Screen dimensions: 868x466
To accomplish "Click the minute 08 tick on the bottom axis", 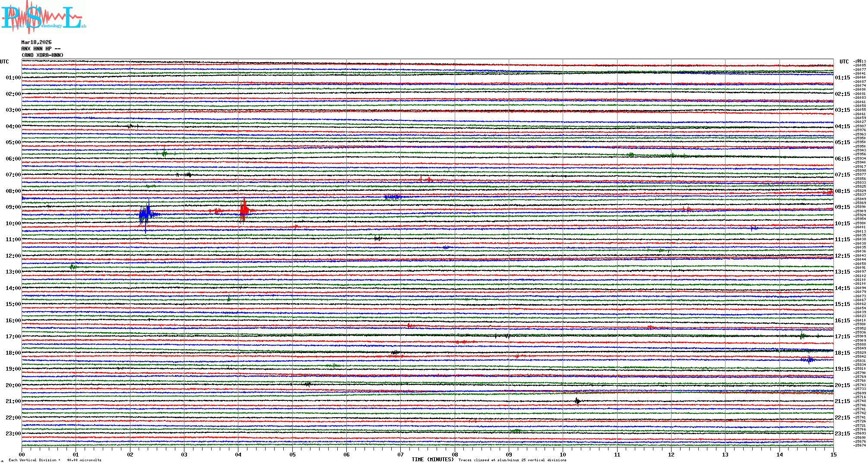I will point(455,454).
